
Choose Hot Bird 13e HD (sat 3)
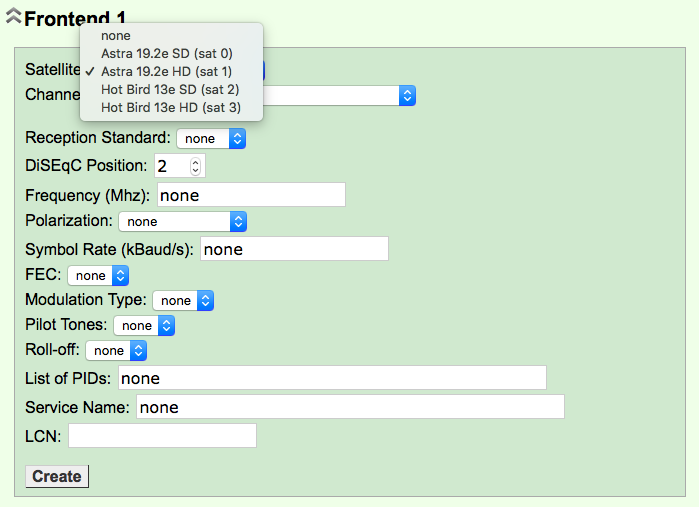coord(171,107)
